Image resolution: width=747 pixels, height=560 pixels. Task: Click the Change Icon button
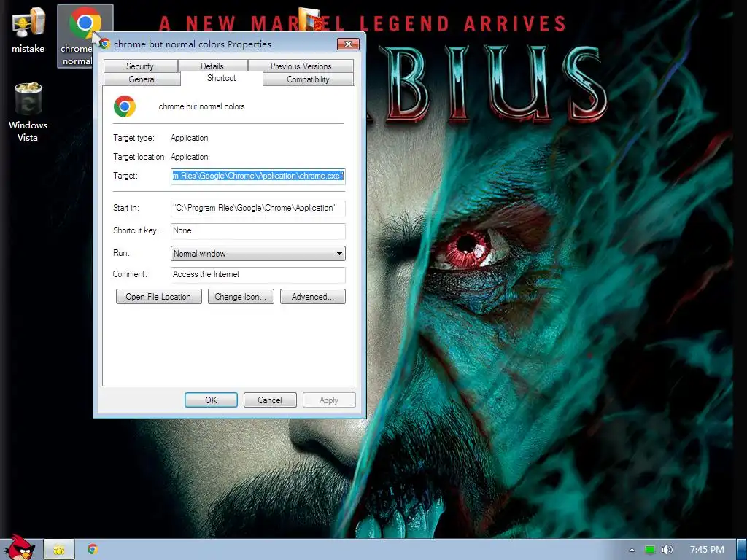pyautogui.click(x=241, y=297)
